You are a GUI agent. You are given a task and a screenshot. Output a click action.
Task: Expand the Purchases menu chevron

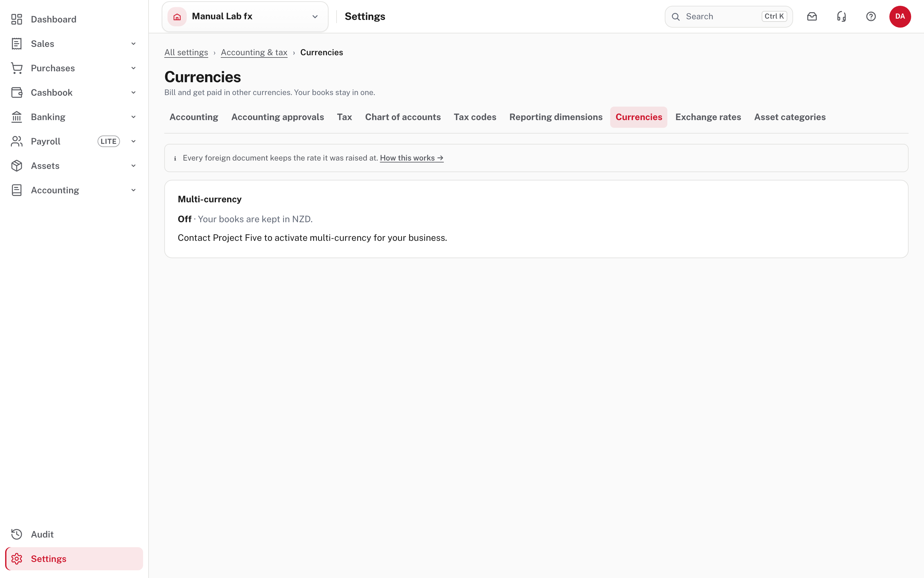click(x=134, y=68)
